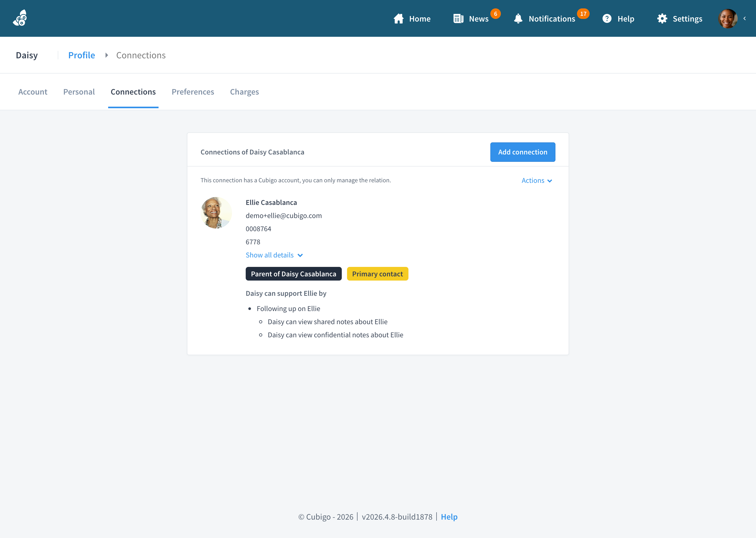Click the Settings menu label
This screenshot has width=756, height=538.
[687, 19]
